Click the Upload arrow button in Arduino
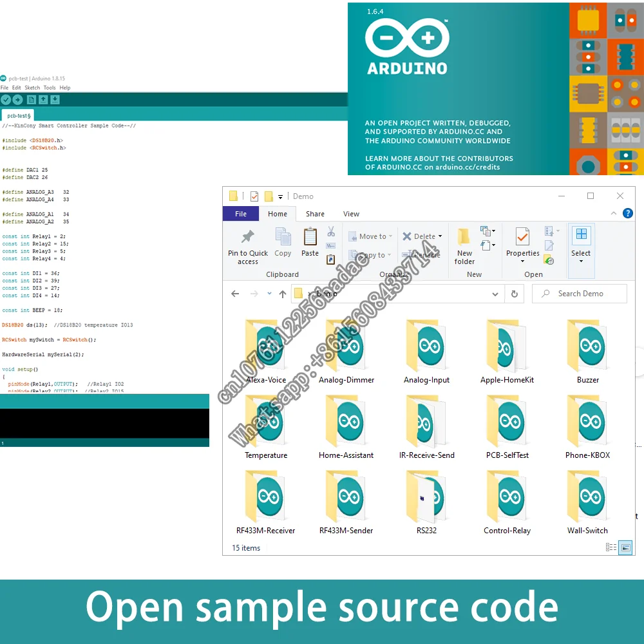This screenshot has height=644, width=644. pyautogui.click(x=17, y=99)
